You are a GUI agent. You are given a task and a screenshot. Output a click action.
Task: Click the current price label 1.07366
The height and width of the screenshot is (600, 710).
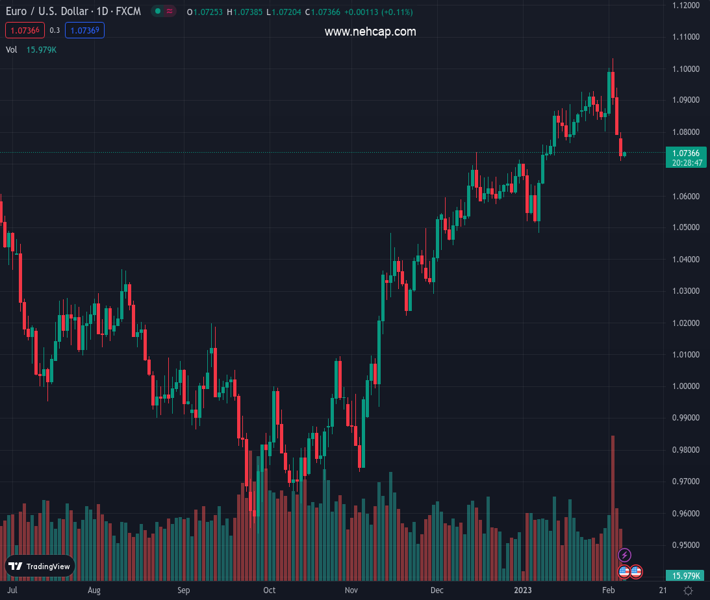[x=685, y=152]
